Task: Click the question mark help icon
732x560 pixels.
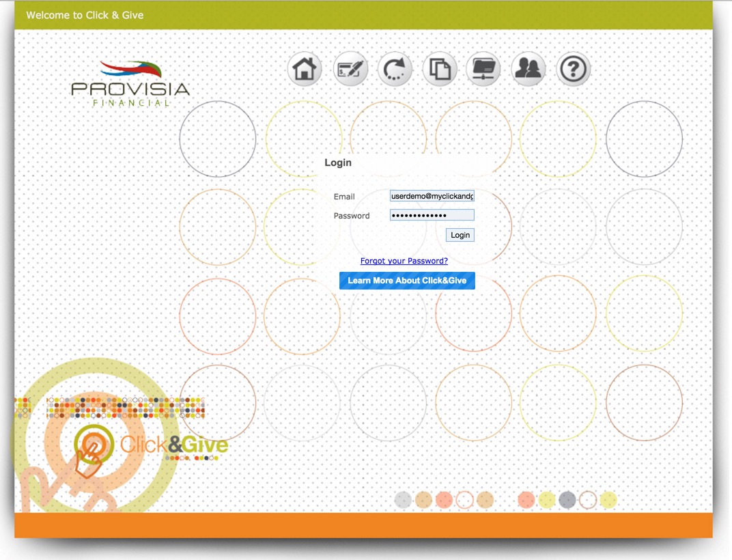Action: click(x=574, y=69)
